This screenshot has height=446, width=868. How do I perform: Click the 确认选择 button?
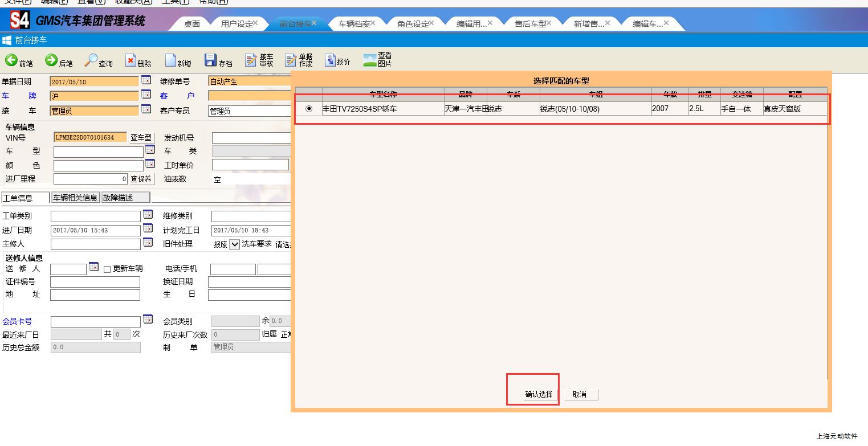pos(539,394)
